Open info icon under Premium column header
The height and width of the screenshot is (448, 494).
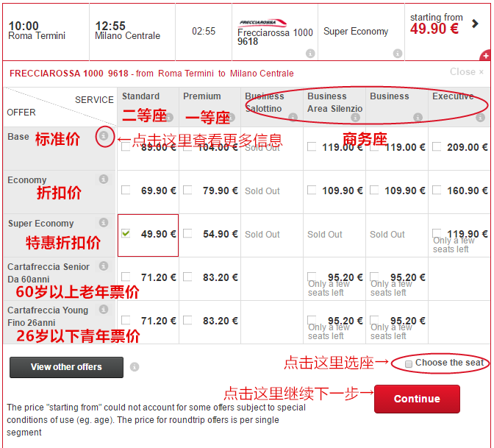click(x=231, y=118)
